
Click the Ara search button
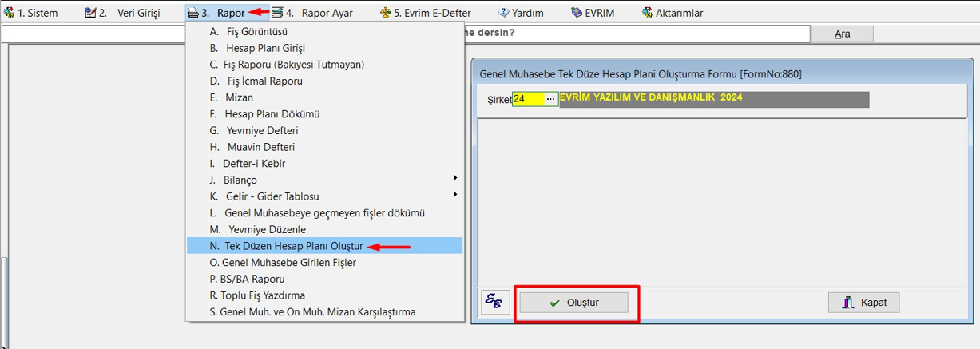point(842,34)
